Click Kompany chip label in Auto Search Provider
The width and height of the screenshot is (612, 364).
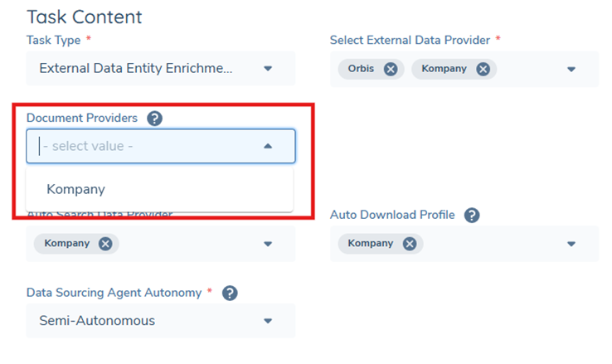point(66,244)
